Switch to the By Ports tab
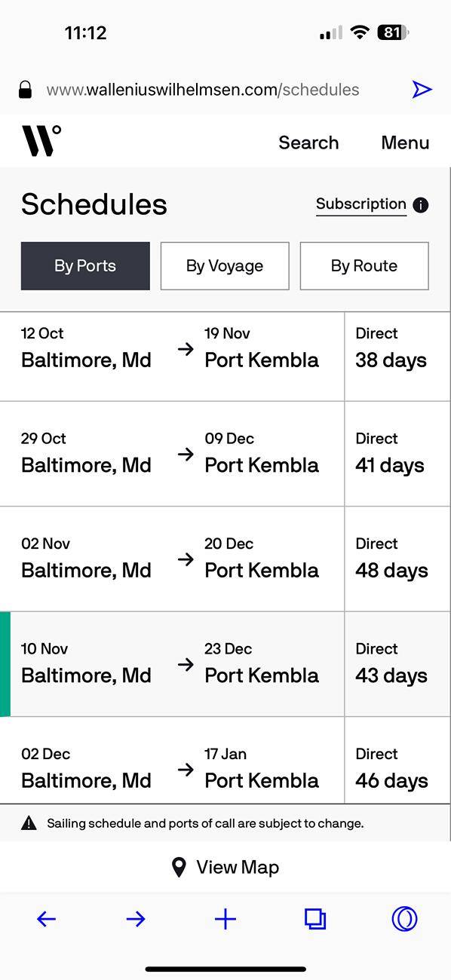 (x=85, y=265)
